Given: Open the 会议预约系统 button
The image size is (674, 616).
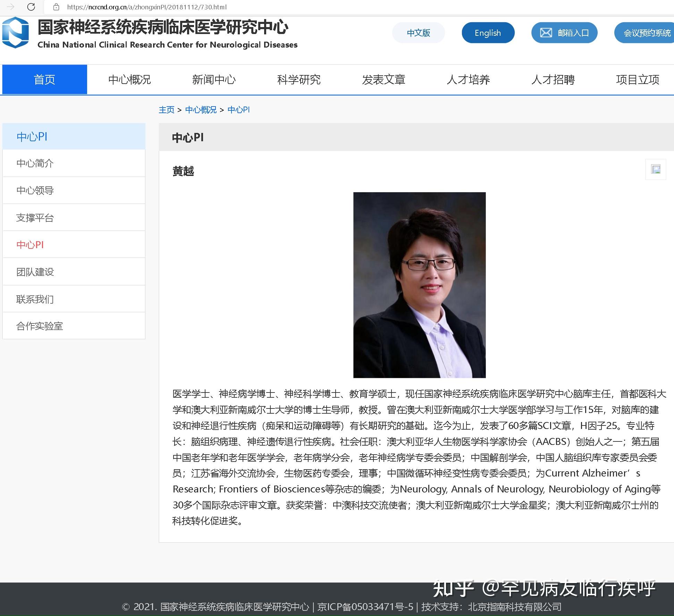Looking at the screenshot, I should pyautogui.click(x=647, y=33).
